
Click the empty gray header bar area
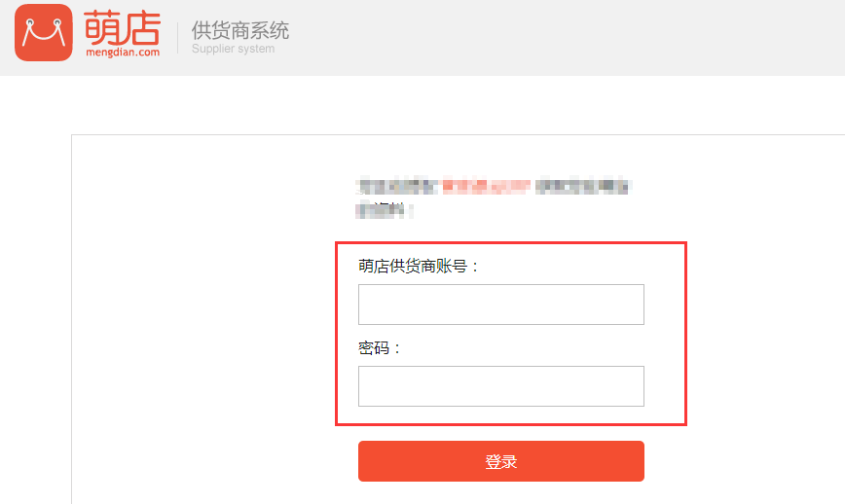(566, 38)
